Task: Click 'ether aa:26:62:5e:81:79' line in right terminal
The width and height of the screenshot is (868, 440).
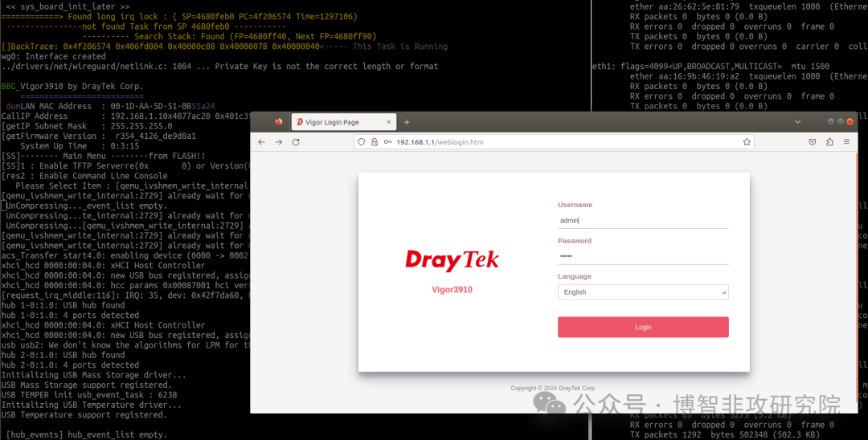Action: pyautogui.click(x=749, y=6)
